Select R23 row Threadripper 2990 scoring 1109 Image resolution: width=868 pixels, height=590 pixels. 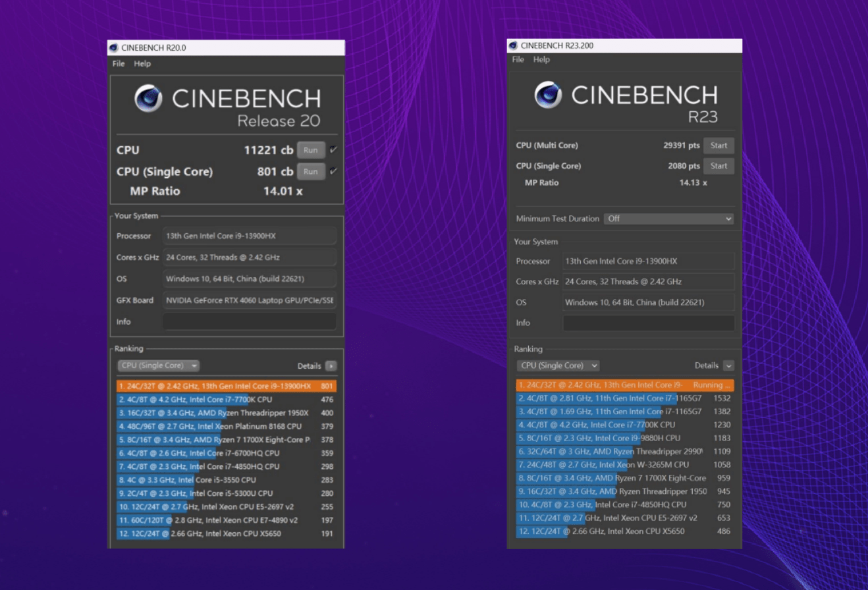coord(626,452)
